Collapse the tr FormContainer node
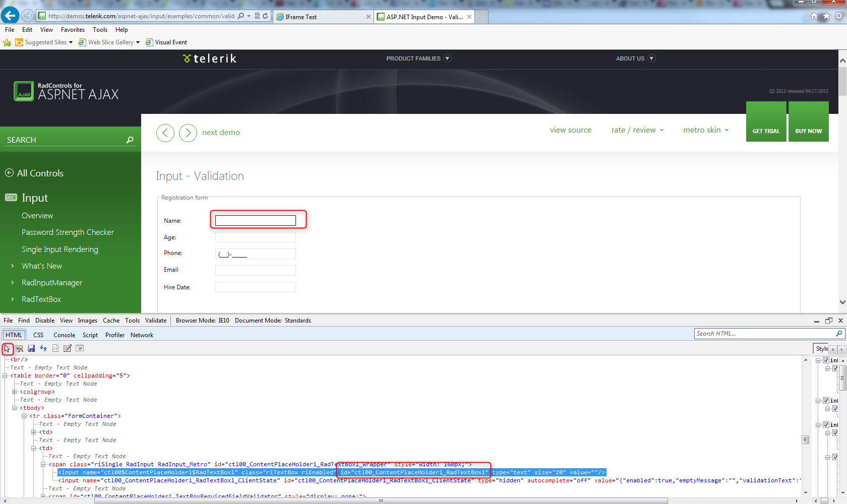The width and height of the screenshot is (847, 504). (x=24, y=416)
